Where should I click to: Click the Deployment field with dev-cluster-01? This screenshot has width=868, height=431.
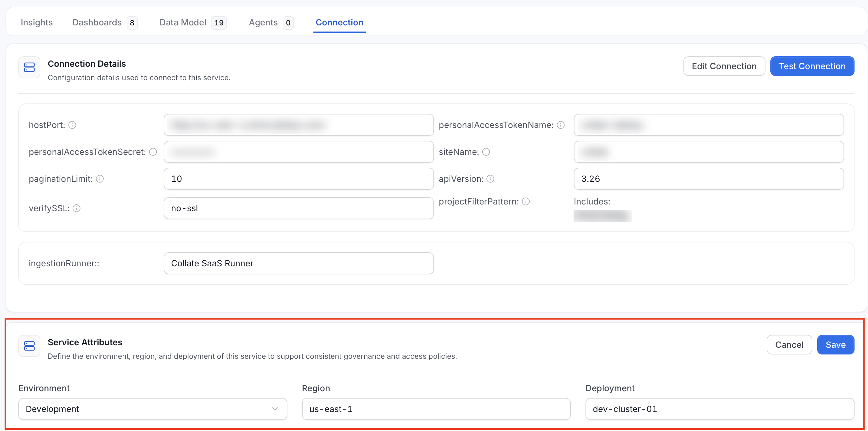(x=720, y=409)
